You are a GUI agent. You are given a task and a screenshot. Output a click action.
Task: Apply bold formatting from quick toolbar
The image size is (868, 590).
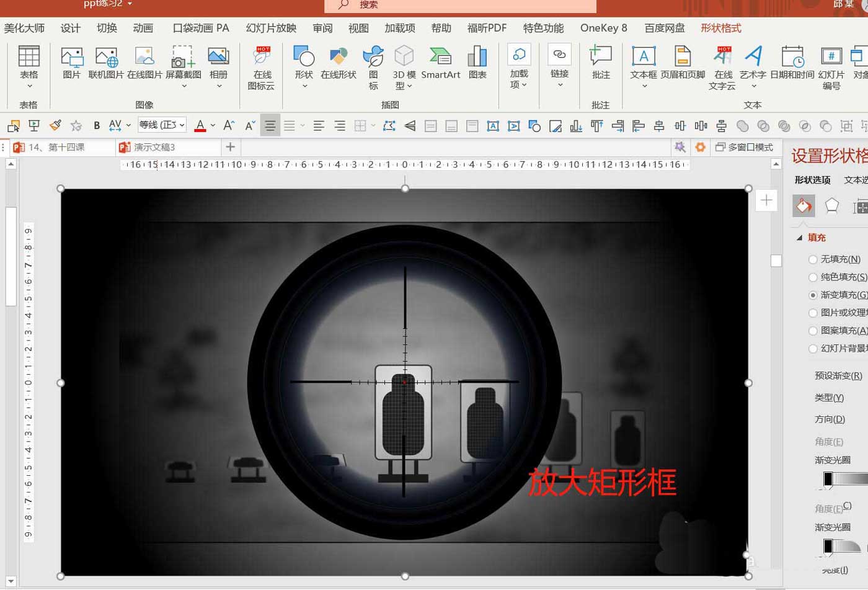[97, 125]
